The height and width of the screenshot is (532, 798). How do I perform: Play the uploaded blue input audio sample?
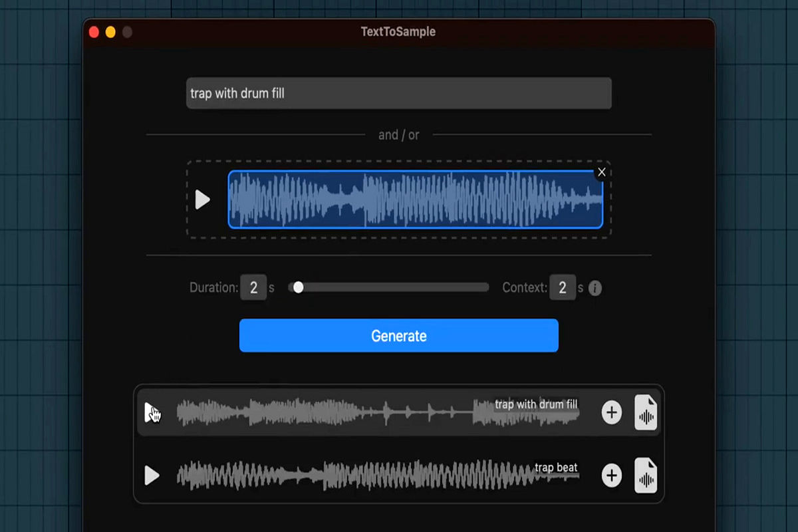pos(202,199)
